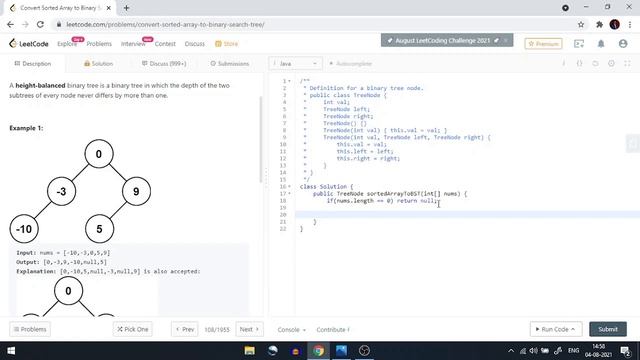Open a new browser tab

tap(126, 8)
